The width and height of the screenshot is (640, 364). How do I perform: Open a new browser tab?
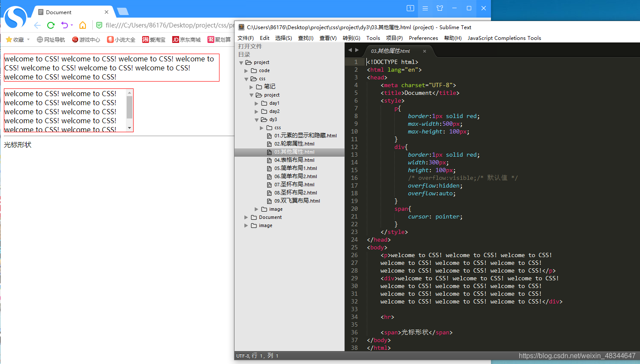(x=123, y=12)
